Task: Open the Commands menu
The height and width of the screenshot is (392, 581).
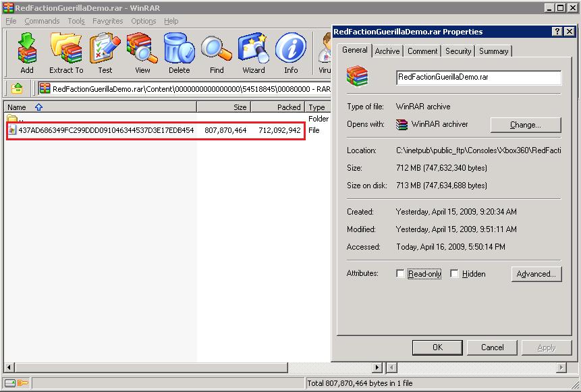Action: coord(42,21)
